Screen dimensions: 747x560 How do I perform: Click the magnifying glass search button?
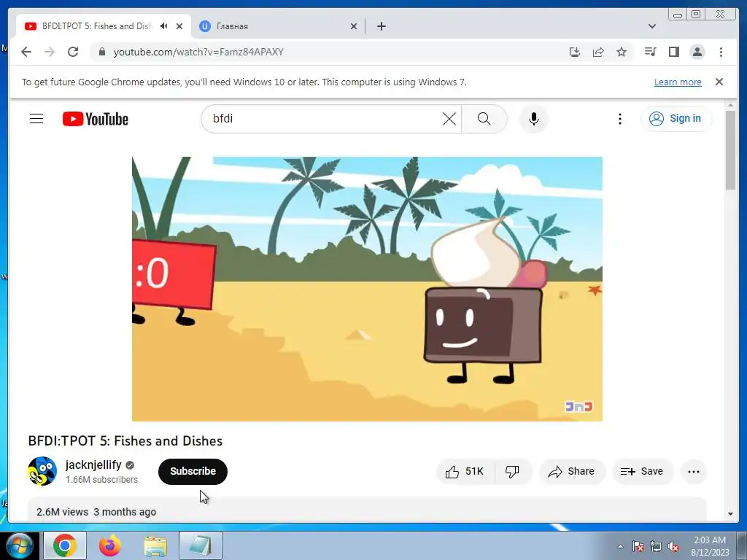click(x=484, y=119)
